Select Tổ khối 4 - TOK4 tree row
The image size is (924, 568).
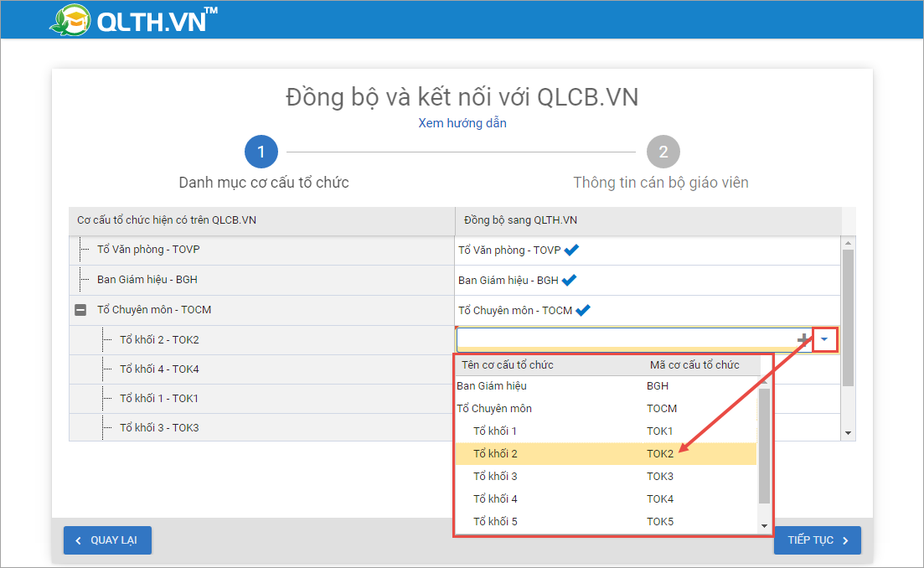point(261,369)
